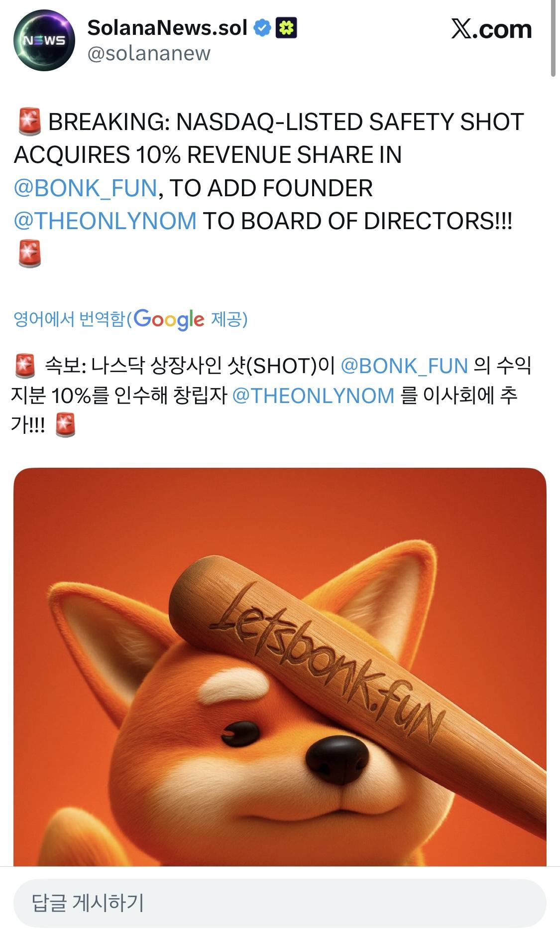This screenshot has width=560, height=932.
Task: Click siren emoji after Korean 가!!! text
Action: [x=65, y=425]
